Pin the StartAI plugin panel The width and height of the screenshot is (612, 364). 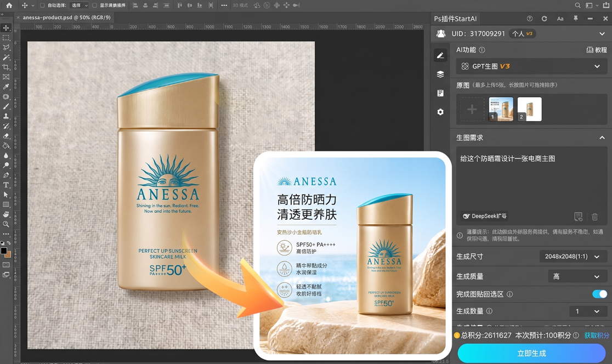(x=576, y=18)
